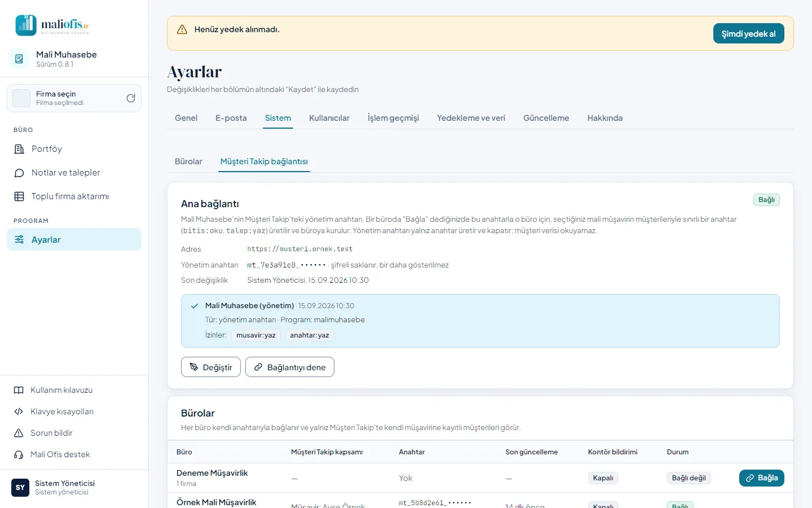The height and width of the screenshot is (508, 812).
Task: Click the warning triangle in backup banner
Action: tap(182, 29)
